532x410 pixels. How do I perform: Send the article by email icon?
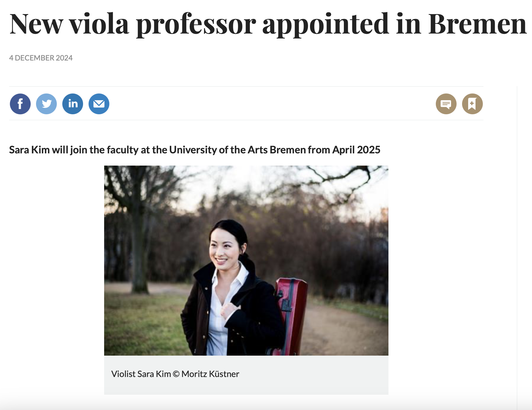click(x=99, y=104)
